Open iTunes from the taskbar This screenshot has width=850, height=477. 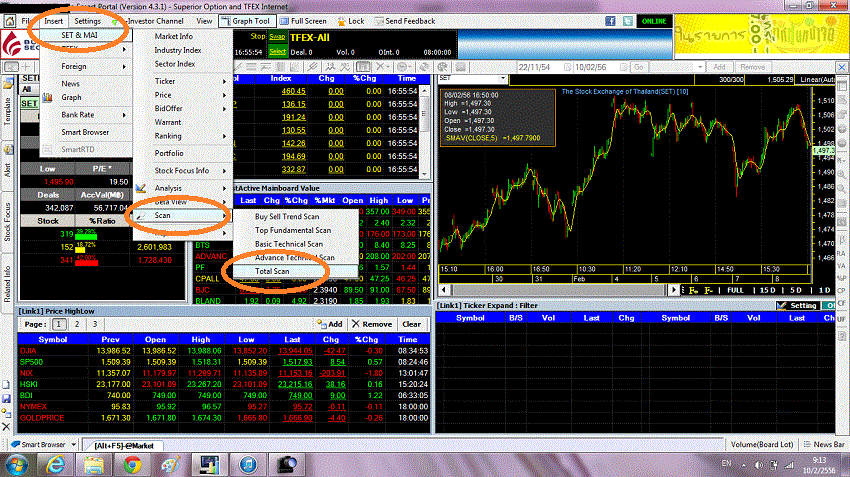248,465
